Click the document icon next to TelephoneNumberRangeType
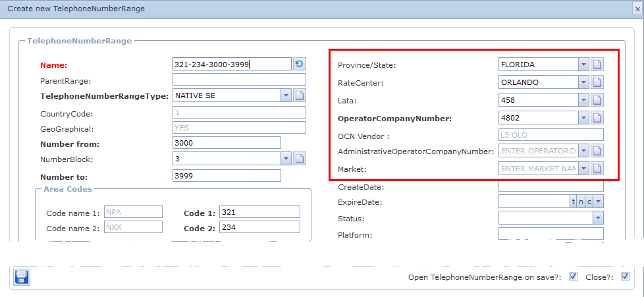Screen dimensions: 644x297 tap(300, 95)
